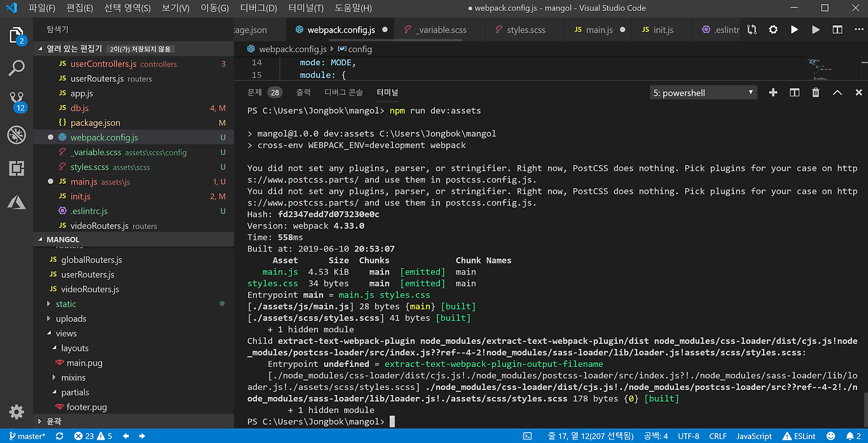Split the editor to the side
Image resolution: width=868 pixels, height=443 pixels.
point(837,30)
